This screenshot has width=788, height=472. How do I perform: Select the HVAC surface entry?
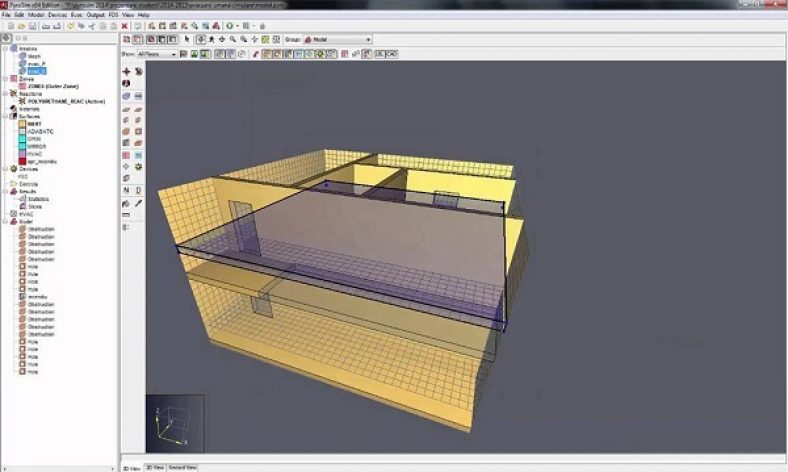coord(35,154)
